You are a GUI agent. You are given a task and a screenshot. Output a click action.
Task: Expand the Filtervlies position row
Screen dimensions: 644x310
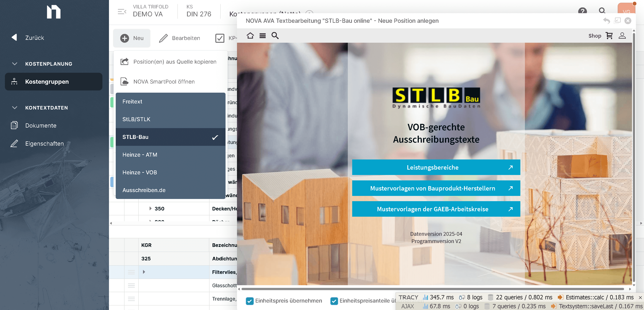pos(144,272)
